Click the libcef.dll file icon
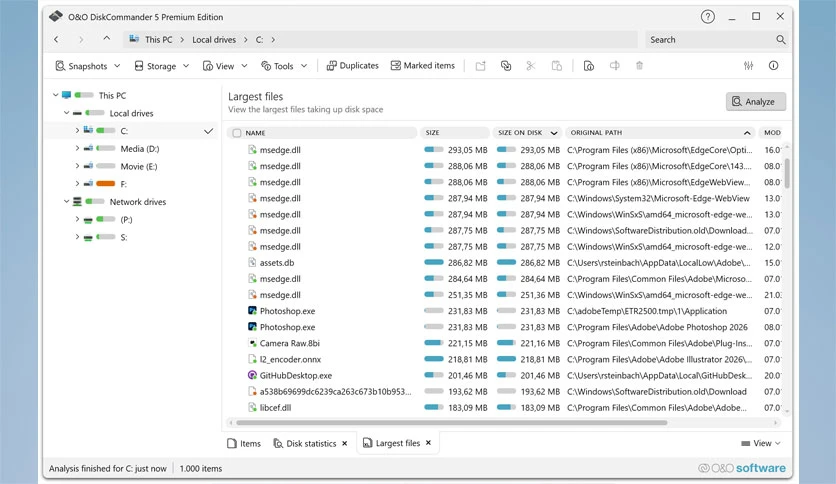Viewport: 836px width, 484px height. click(252, 407)
